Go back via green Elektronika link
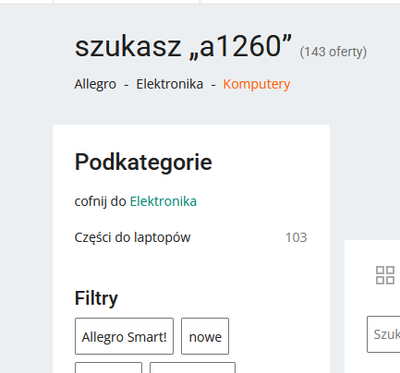The image size is (400, 373). [163, 201]
